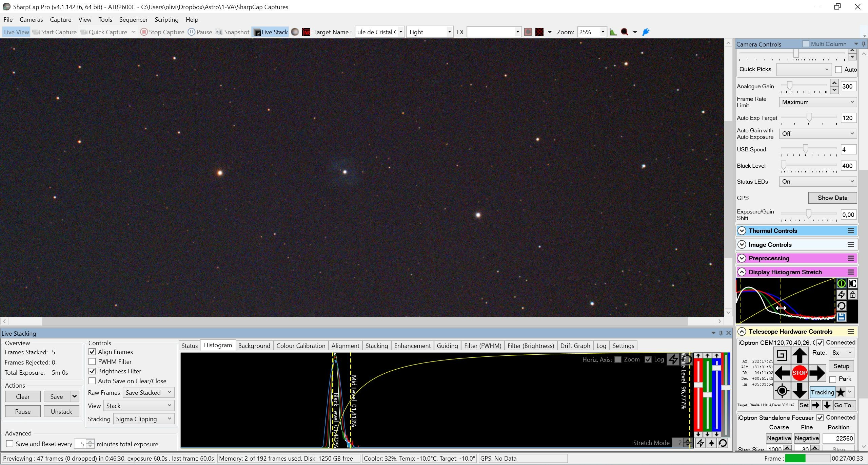Click the telescope center crosshair target button
Viewport: 868px width, 465px height.
click(782, 391)
